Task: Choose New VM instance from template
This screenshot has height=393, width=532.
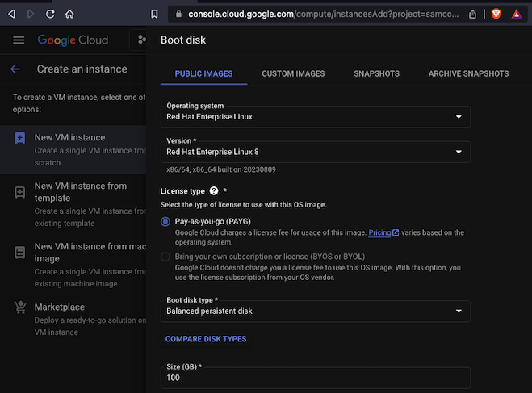Action: pyautogui.click(x=80, y=192)
